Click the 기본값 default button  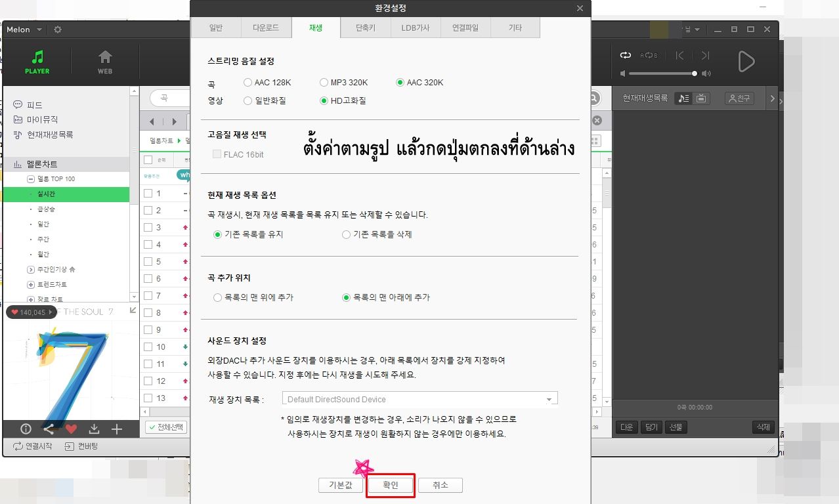[x=340, y=485]
